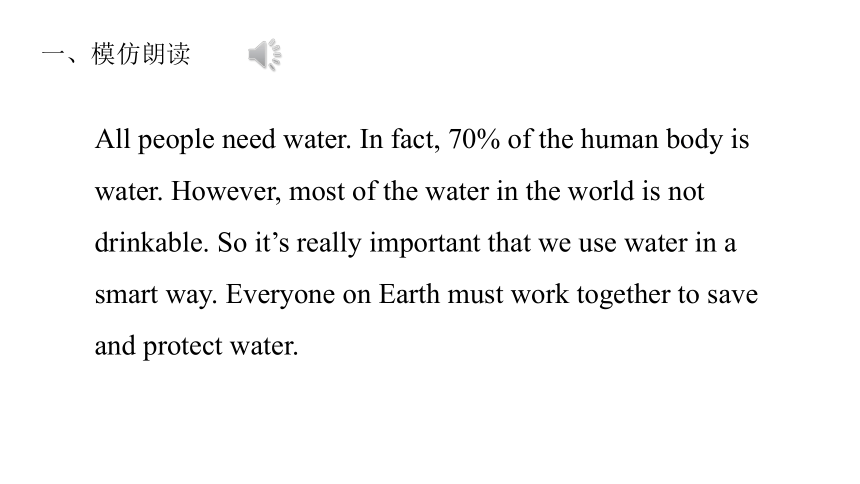Click the word 'important' in the third line
The image size is (860, 484).
point(425,244)
